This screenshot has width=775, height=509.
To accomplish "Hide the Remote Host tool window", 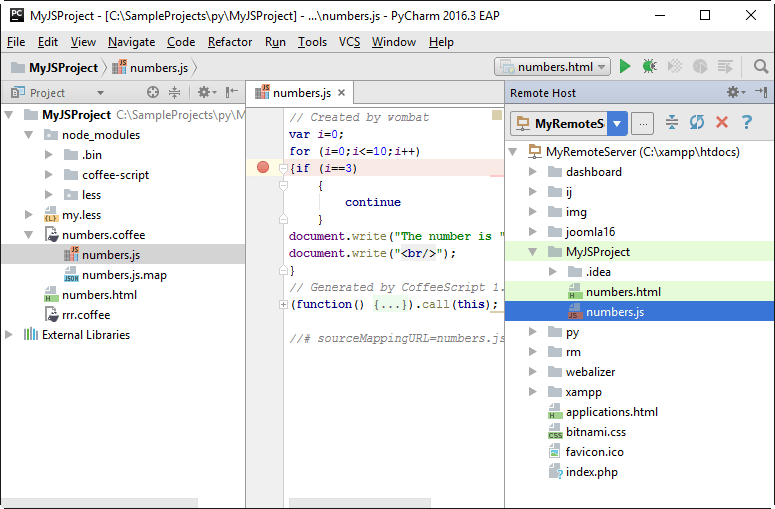I will [761, 93].
